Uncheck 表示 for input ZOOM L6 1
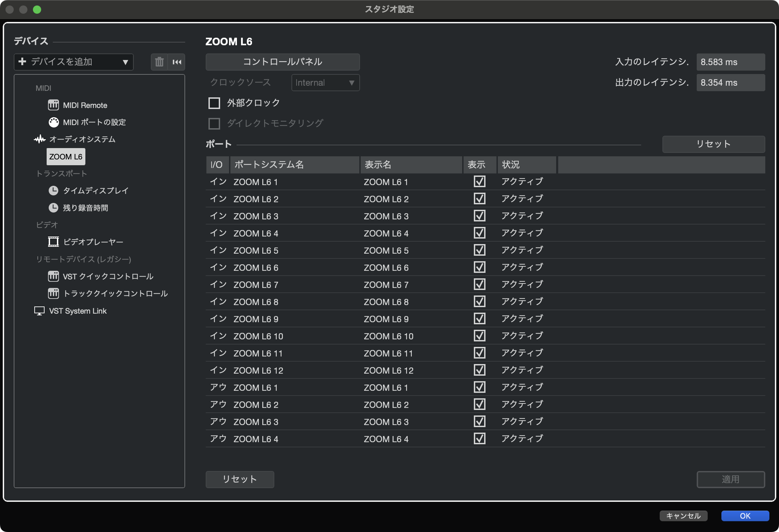The height and width of the screenshot is (532, 779). click(479, 181)
